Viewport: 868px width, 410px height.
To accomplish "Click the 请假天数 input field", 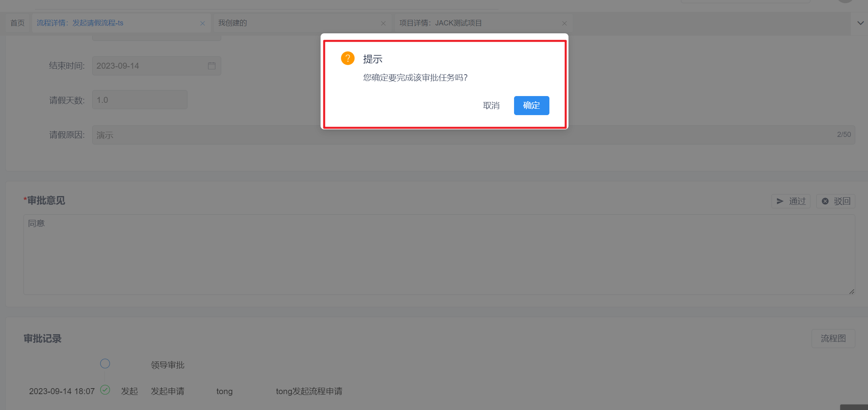I will click(140, 100).
